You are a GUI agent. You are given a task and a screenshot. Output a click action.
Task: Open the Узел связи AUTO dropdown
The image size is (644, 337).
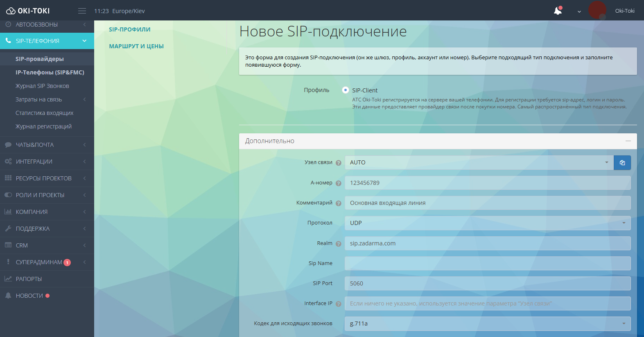(x=479, y=162)
